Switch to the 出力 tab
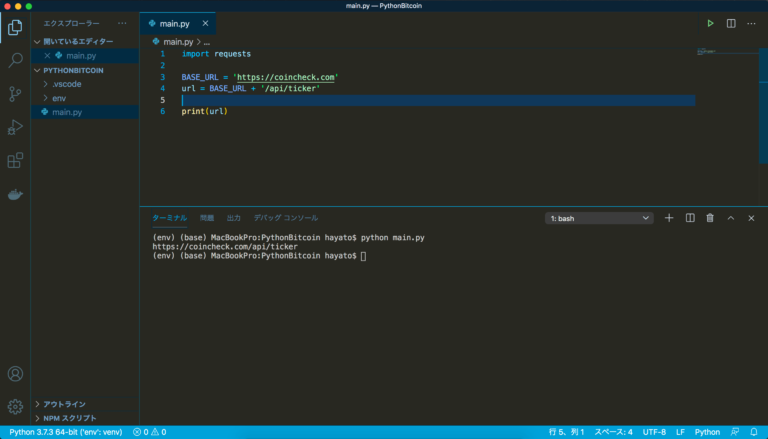Image resolution: width=768 pixels, height=439 pixels. [234, 218]
